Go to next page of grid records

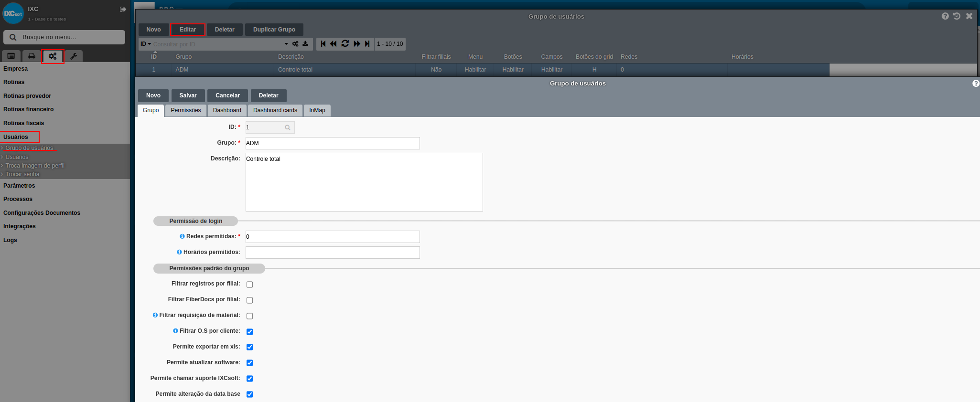357,44
